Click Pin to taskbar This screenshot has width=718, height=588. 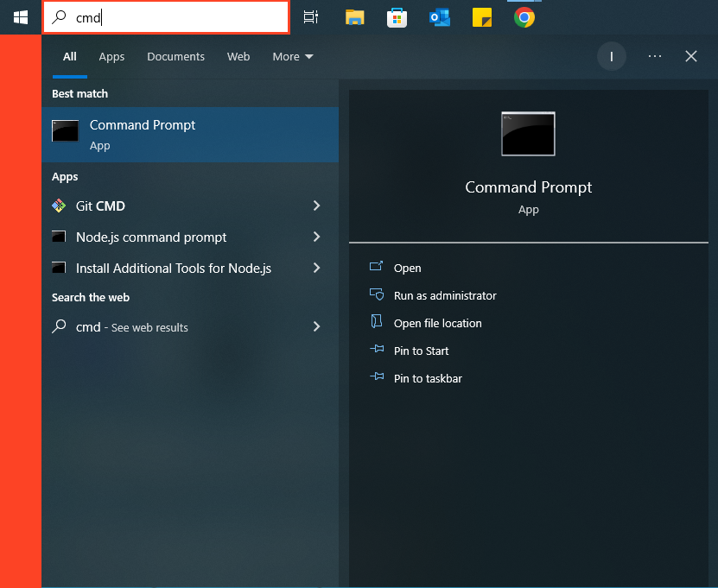[428, 378]
